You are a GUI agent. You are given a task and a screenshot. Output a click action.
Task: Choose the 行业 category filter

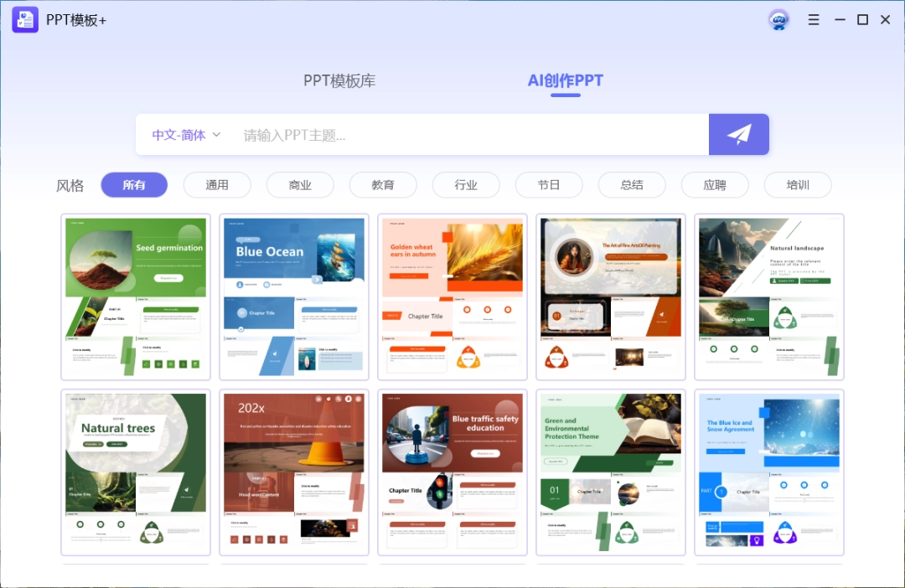(x=466, y=185)
